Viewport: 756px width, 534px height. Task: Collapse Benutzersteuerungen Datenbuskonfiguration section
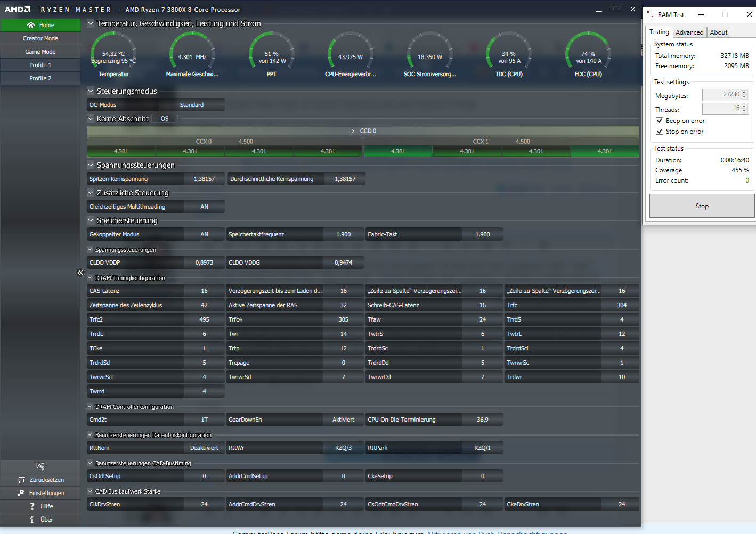click(x=90, y=435)
